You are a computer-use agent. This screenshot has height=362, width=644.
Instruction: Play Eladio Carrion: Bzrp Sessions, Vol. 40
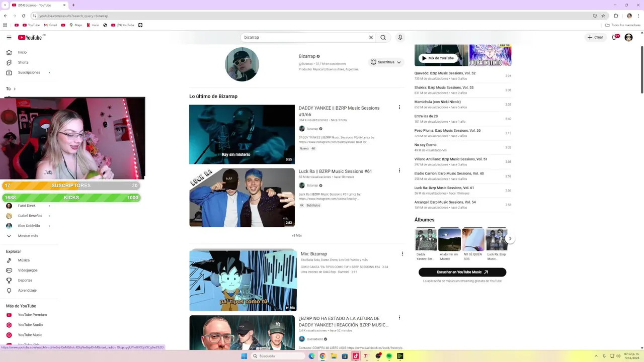[x=463, y=176]
